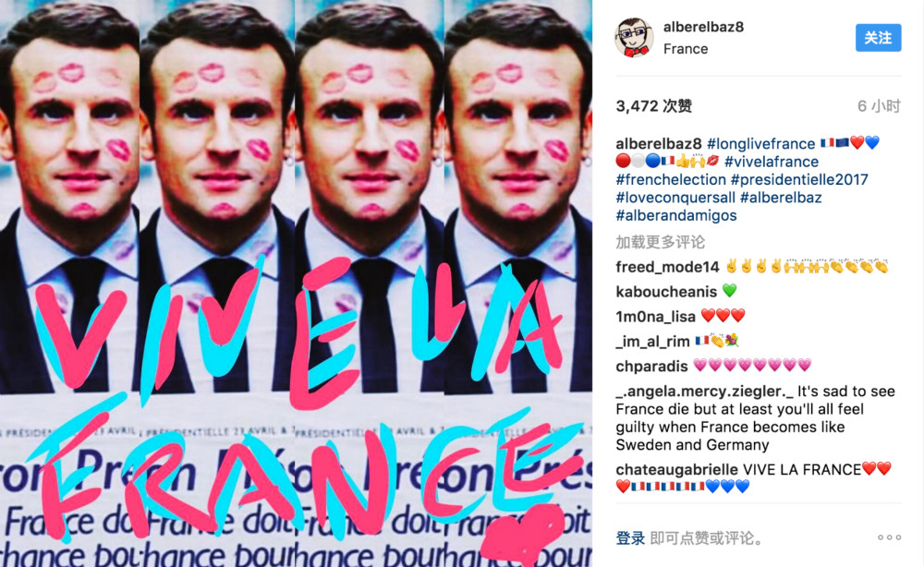Click the log in link (登录)
This screenshot has width=924, height=567.
630,537
